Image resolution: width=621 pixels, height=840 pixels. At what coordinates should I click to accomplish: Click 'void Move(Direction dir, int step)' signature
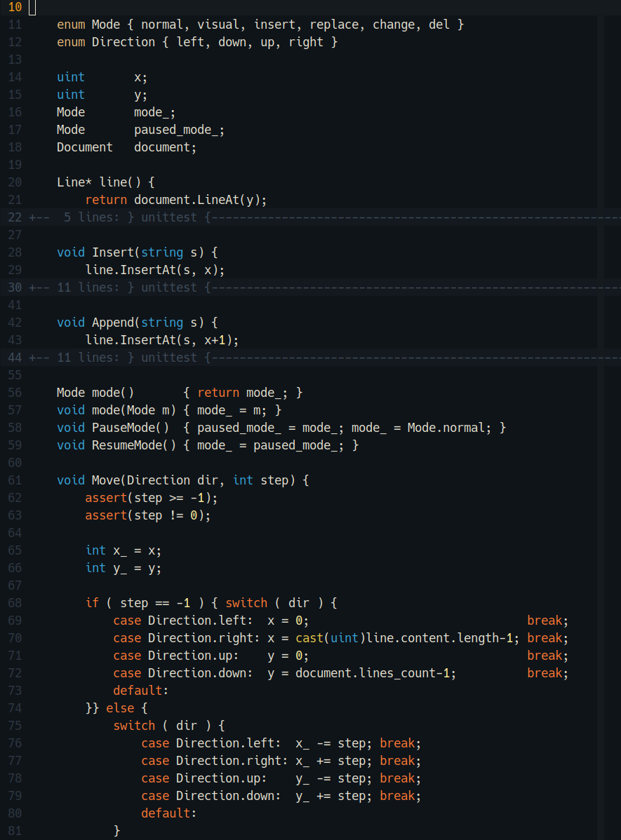(x=176, y=480)
